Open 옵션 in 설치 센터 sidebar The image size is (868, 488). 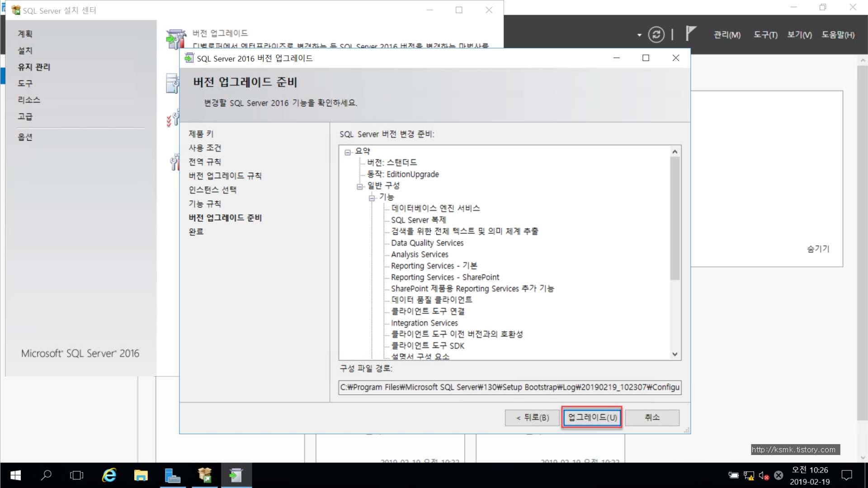(25, 137)
